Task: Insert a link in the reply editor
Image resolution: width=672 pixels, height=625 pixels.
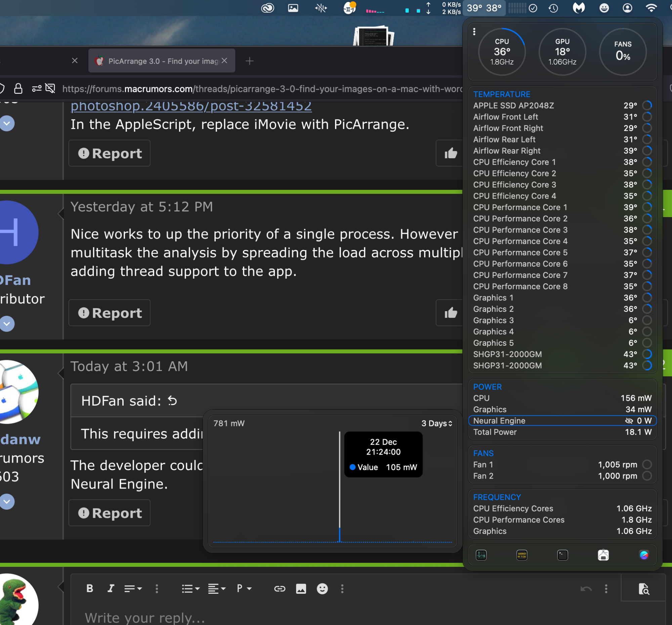Action: pyautogui.click(x=280, y=588)
